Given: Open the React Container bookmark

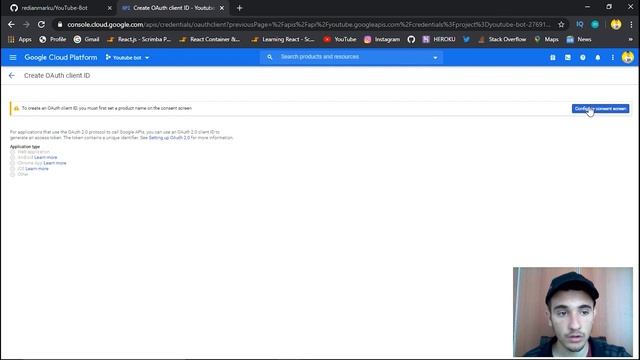Looking at the screenshot, I should pyautogui.click(x=210, y=40).
